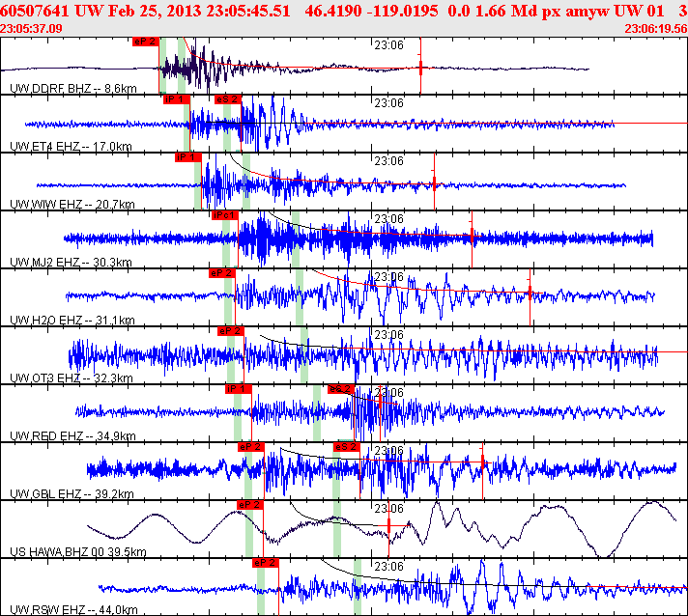The width and height of the screenshot is (688, 616).
Task: Click the 23:06 time label on WIW trace
Action: coord(388,161)
